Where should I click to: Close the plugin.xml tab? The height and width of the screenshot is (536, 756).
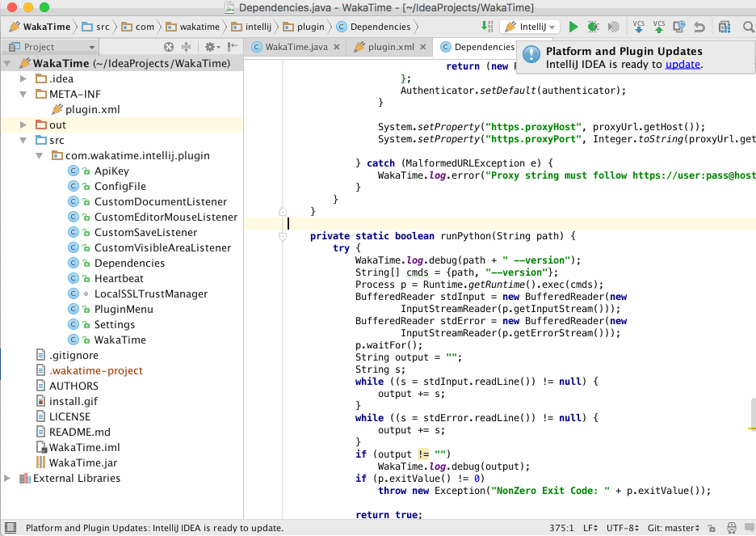[x=423, y=47]
